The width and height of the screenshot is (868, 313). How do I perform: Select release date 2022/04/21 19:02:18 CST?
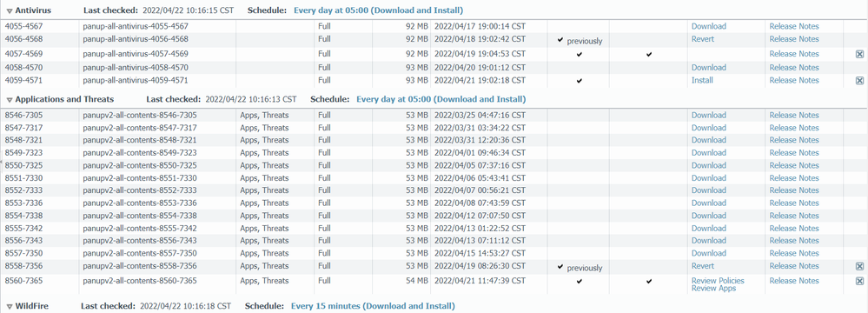click(x=480, y=80)
